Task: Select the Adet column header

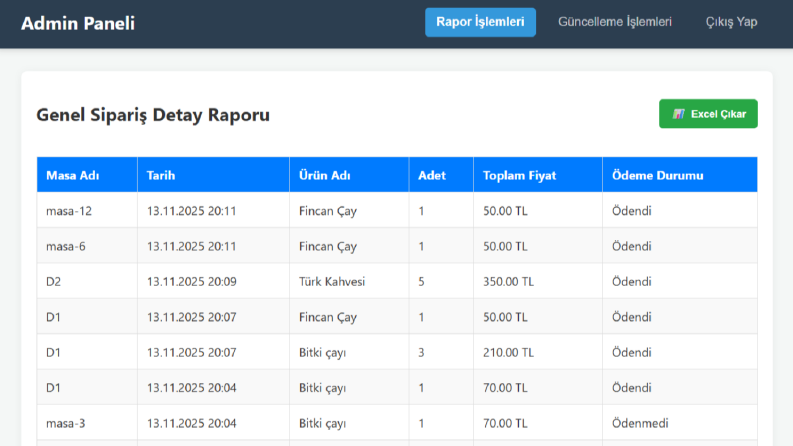Action: 441,175
